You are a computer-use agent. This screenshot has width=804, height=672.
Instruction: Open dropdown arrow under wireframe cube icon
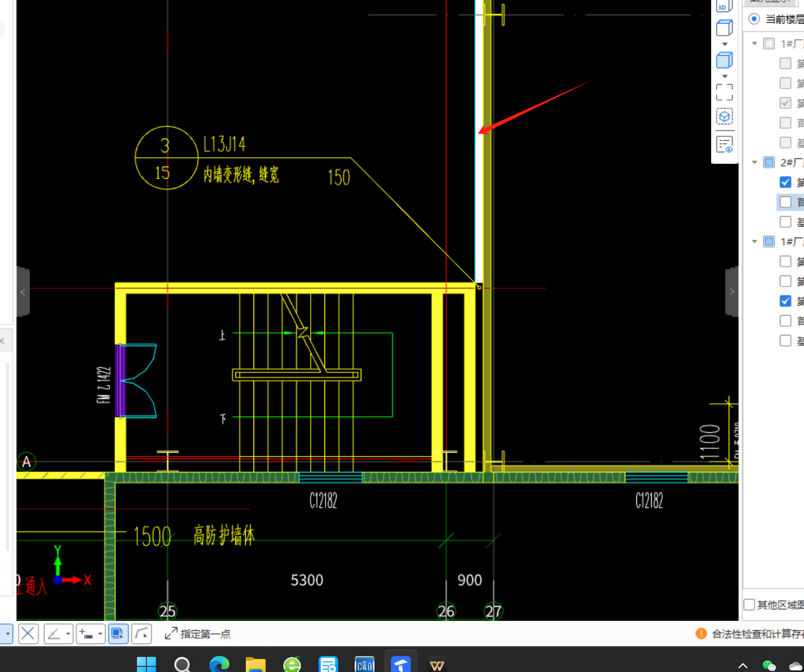(725, 44)
